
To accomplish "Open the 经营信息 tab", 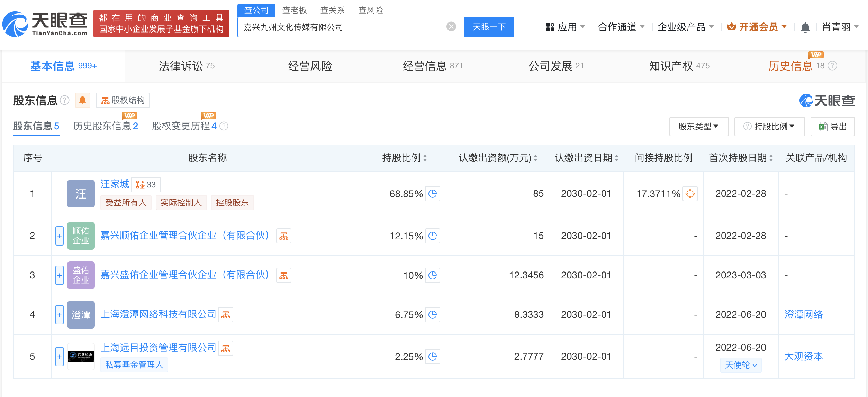I will [x=433, y=66].
